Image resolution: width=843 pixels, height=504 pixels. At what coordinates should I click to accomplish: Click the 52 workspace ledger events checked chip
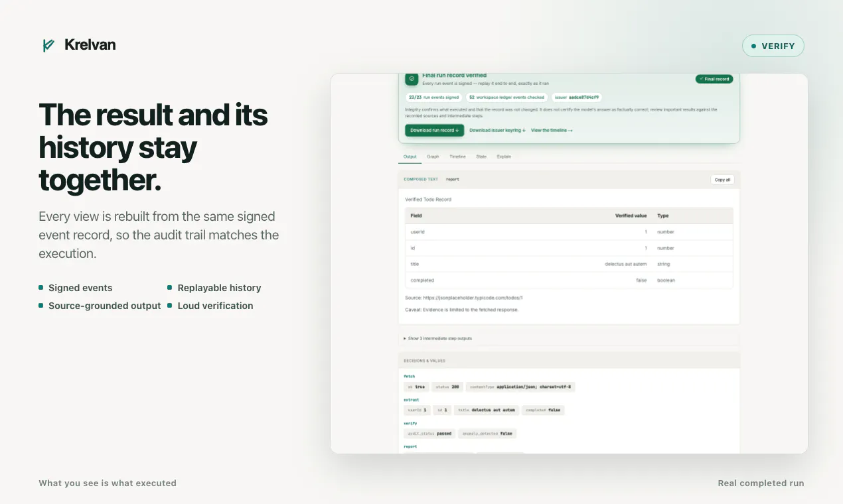(506, 97)
